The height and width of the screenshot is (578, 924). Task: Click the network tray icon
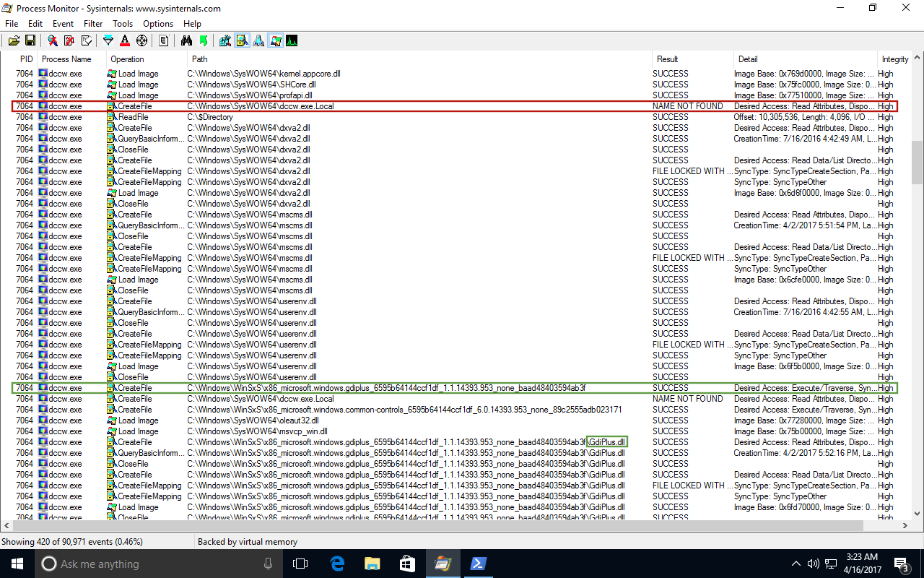pos(832,564)
